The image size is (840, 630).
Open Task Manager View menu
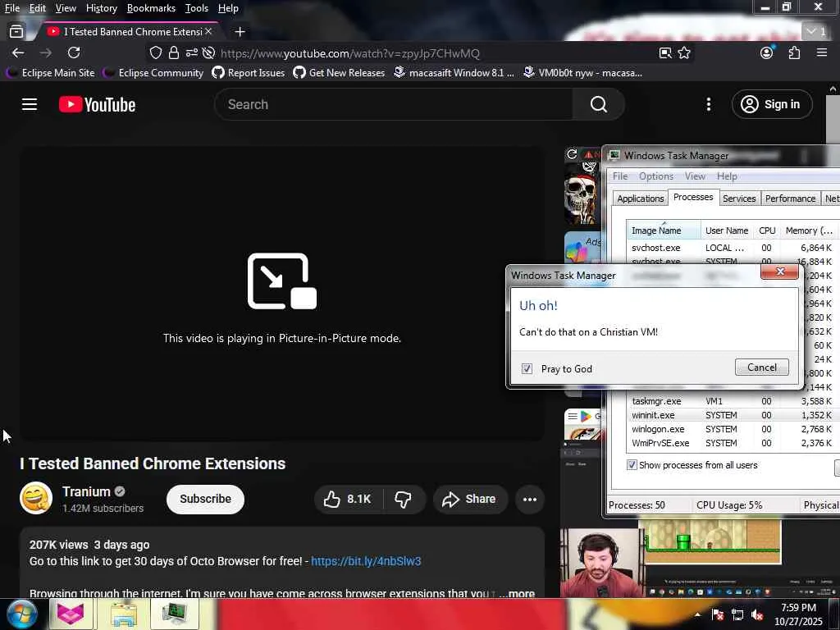coord(695,176)
